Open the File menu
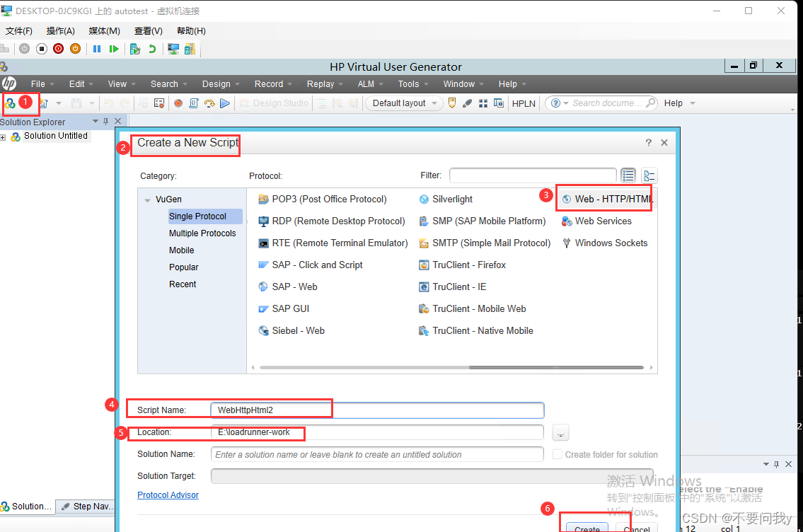803x532 pixels. tap(42, 84)
